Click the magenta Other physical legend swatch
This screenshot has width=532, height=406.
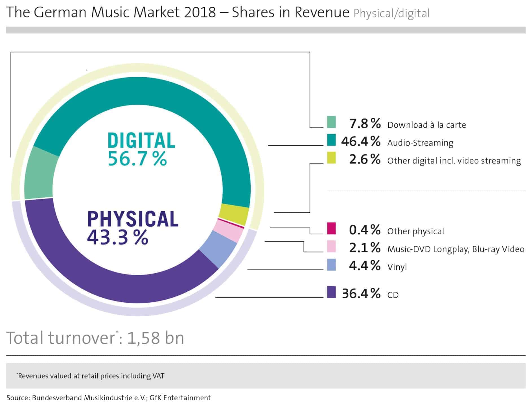(x=331, y=228)
